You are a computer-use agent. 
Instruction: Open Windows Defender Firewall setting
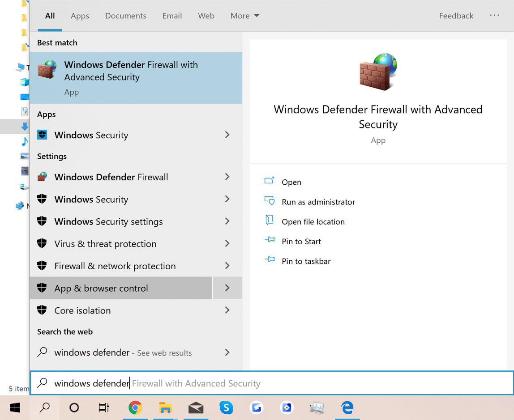[121, 177]
